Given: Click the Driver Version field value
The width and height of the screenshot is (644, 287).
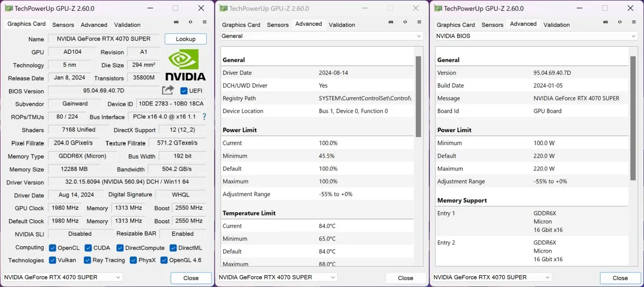Looking at the screenshot, I should [127, 182].
